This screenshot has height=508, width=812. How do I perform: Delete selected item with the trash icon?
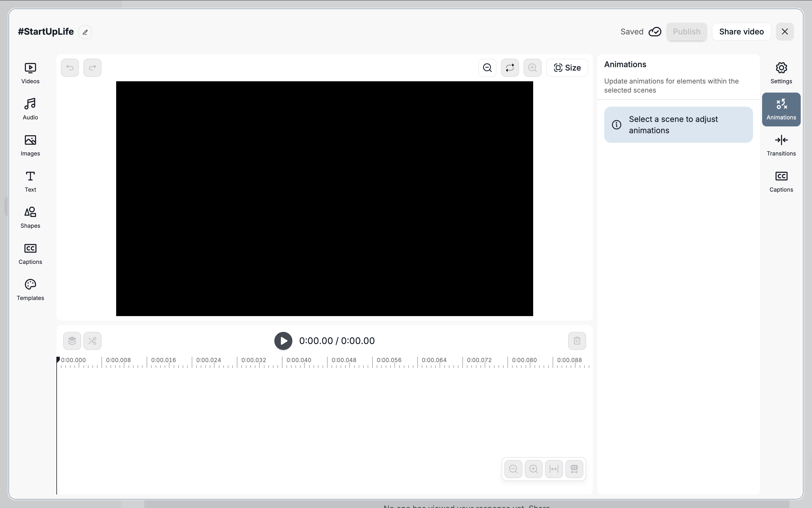point(577,341)
